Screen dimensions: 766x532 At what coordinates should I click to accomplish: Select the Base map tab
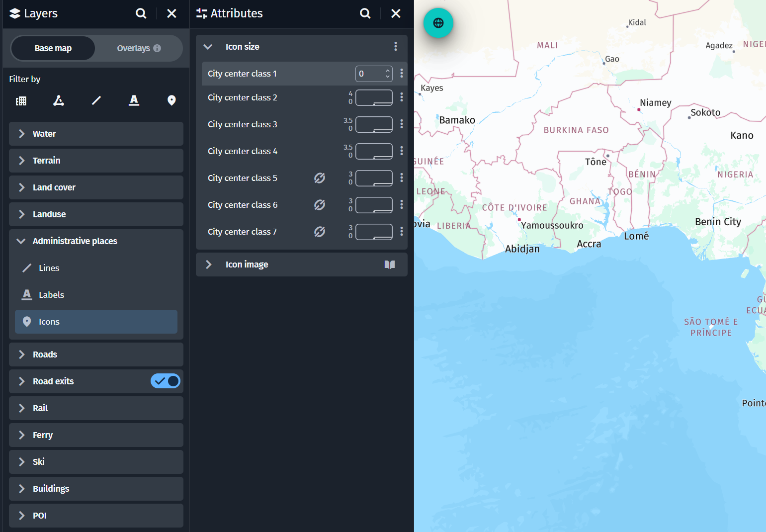53,48
